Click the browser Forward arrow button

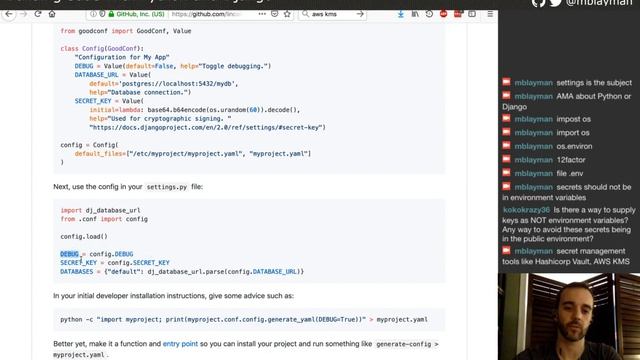[x=24, y=14]
